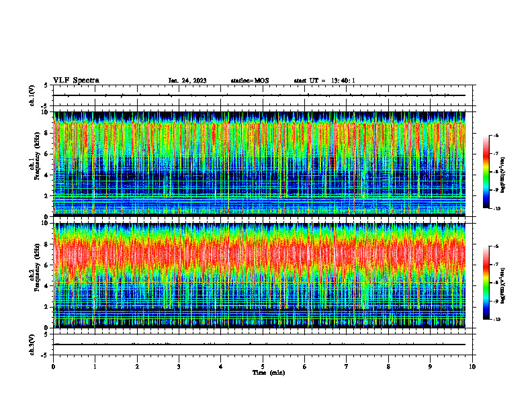Click the "-5" tick of the ch.3(V) axis
Image resolution: width=532 pixels, height=411 pixels.
45,355
